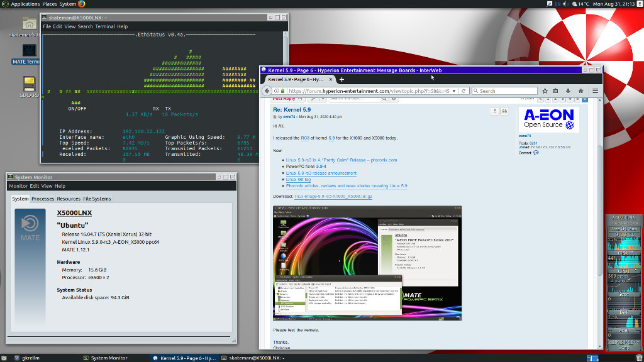Go to browser home page icon
Screen dimensions: 644x362
pos(580,91)
